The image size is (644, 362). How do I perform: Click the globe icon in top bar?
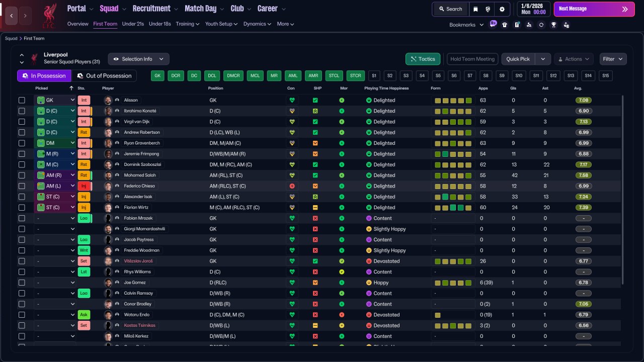click(x=488, y=9)
